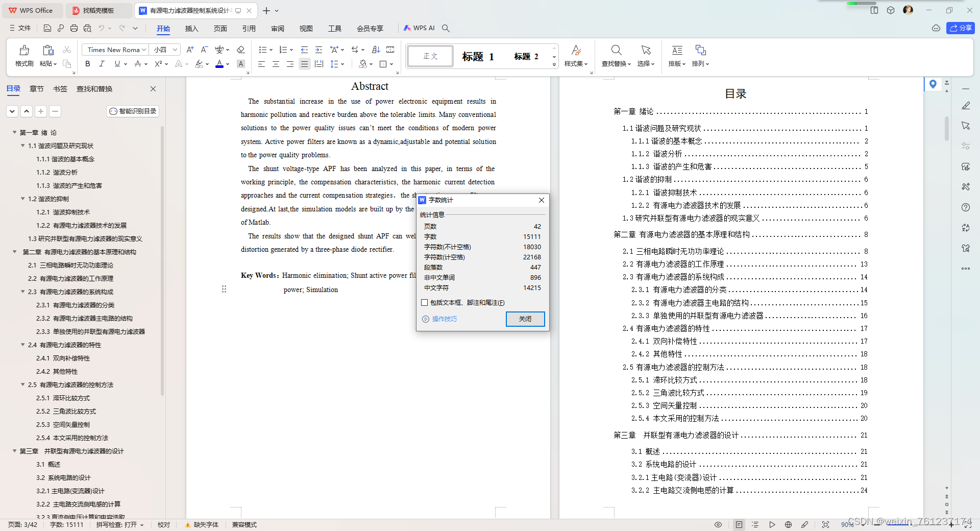
Task: Select the edit pen icon in right sidebar
Action: coord(966,106)
